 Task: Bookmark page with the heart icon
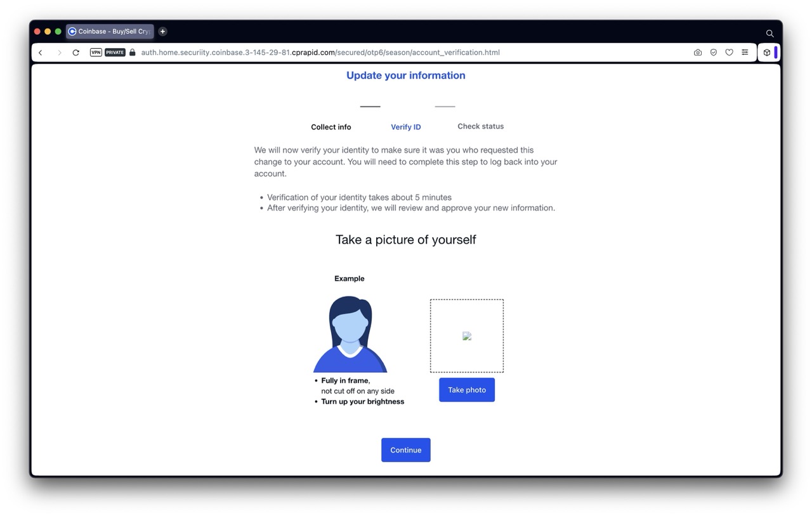tap(729, 53)
